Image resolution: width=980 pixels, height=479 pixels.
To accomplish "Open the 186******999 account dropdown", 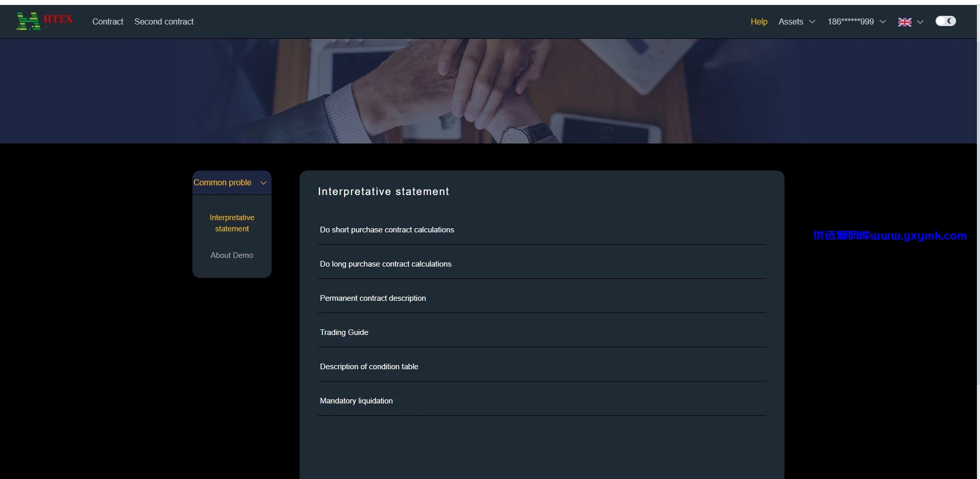I will click(x=856, y=21).
